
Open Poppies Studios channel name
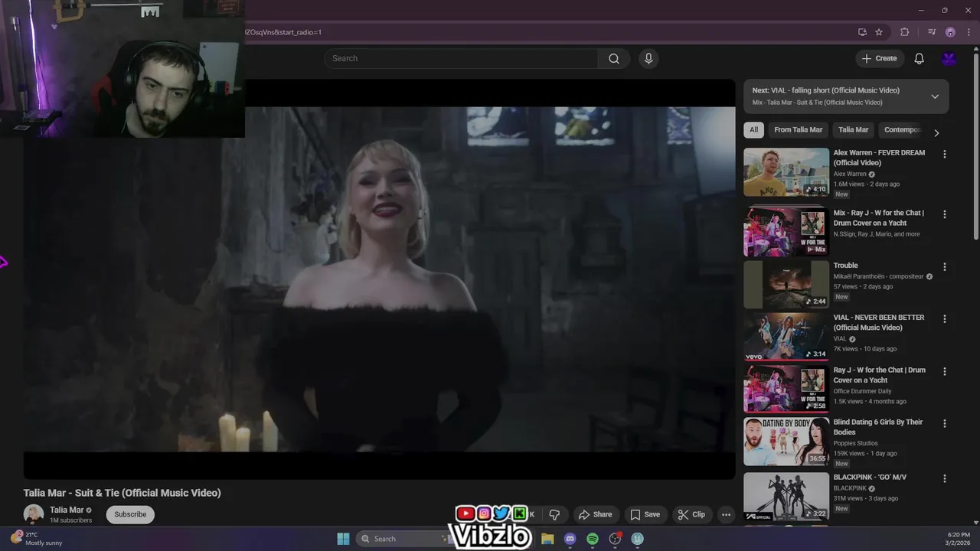coord(856,443)
